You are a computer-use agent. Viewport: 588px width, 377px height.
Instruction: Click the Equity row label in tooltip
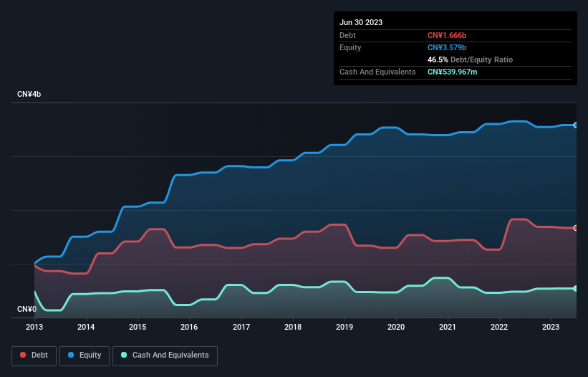click(350, 47)
